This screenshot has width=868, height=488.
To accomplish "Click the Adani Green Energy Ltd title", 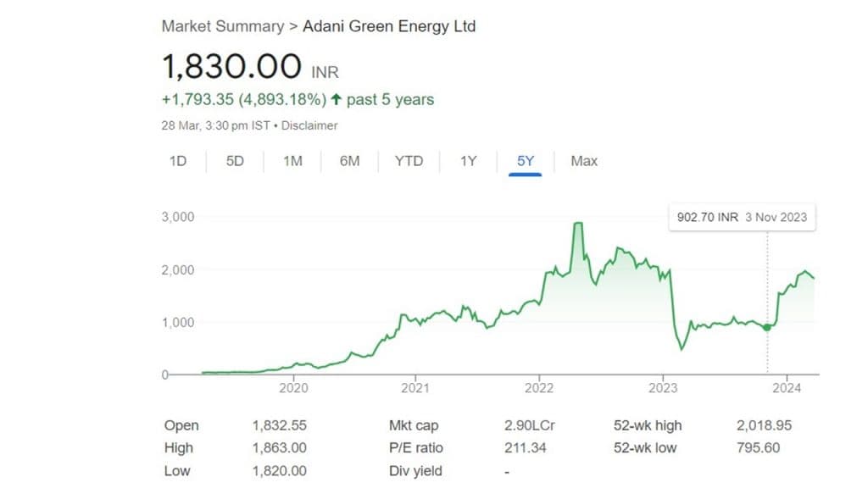I will pos(389,26).
